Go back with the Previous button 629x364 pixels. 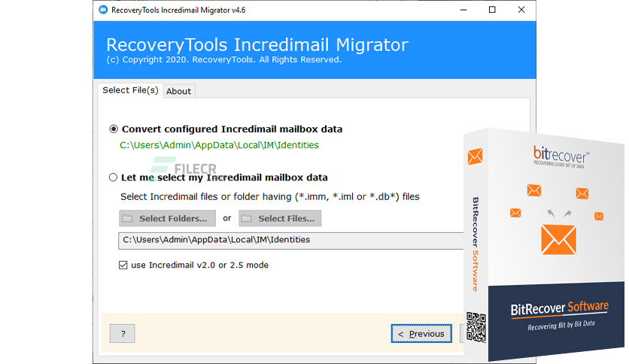421,333
